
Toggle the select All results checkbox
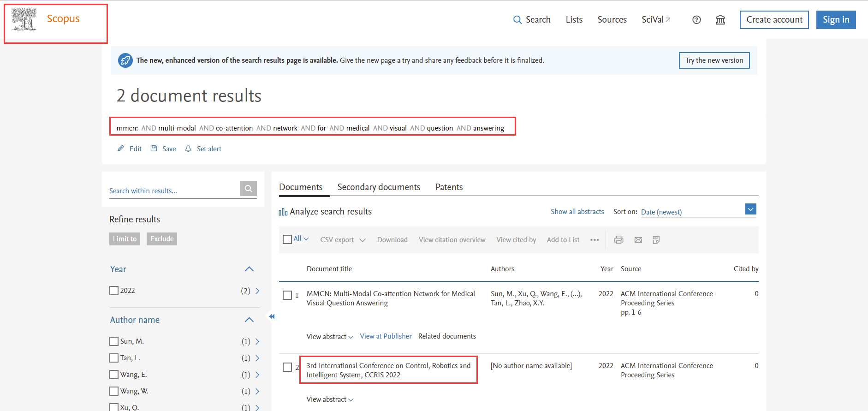click(x=287, y=239)
